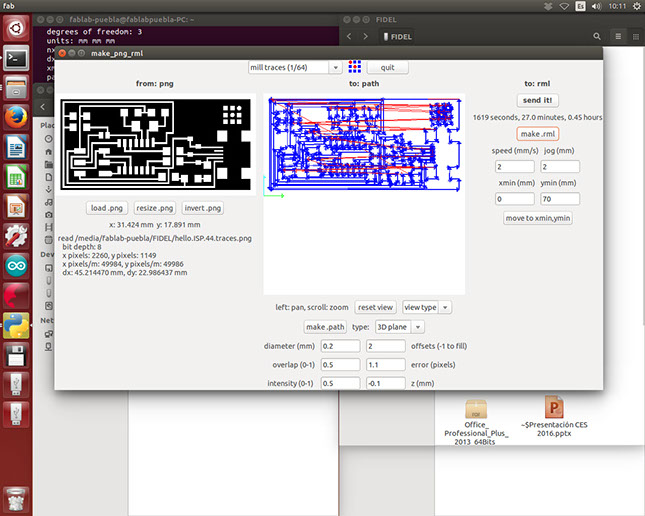Open the Terminal launcher icon
The width and height of the screenshot is (645, 516).
(x=16, y=58)
